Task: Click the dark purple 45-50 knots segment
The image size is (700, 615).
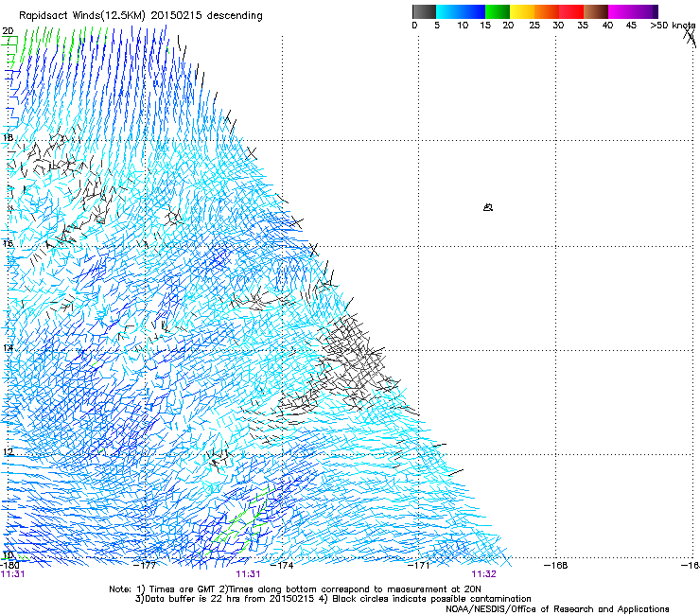Action: tap(645, 11)
